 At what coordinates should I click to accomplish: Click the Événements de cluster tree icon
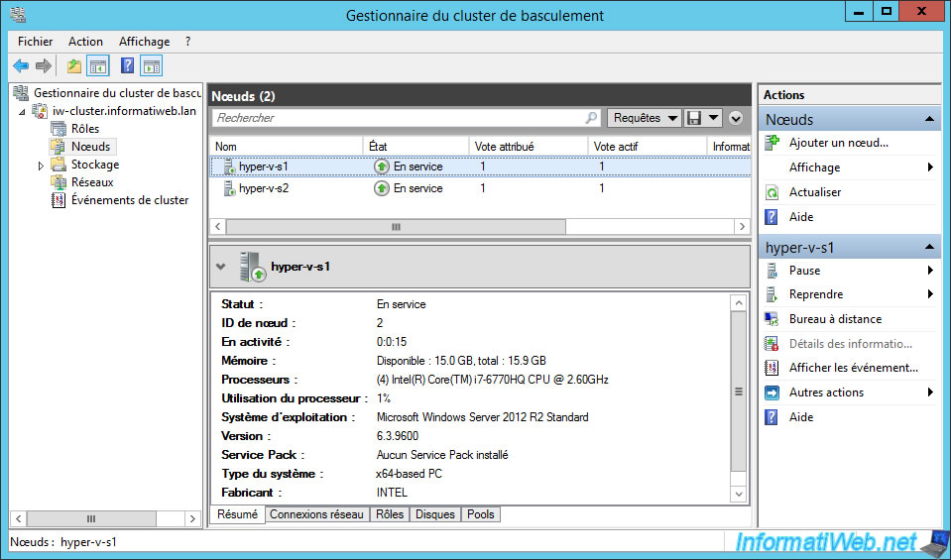(59, 200)
